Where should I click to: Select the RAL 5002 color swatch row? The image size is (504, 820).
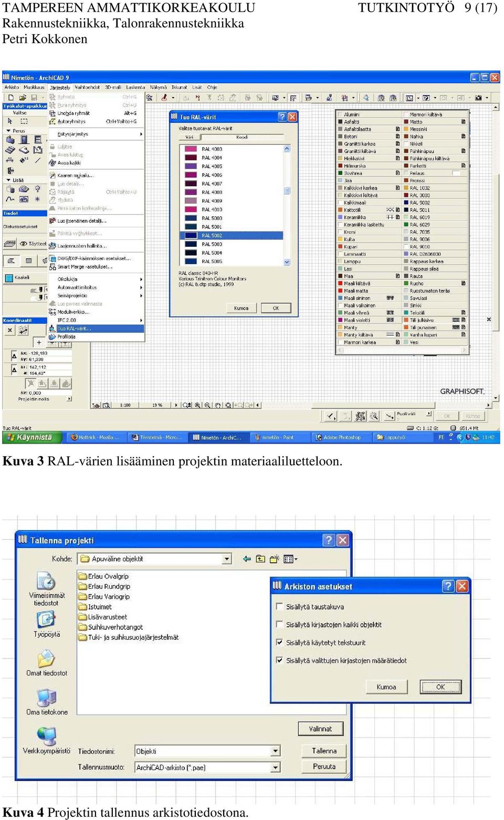231,236
